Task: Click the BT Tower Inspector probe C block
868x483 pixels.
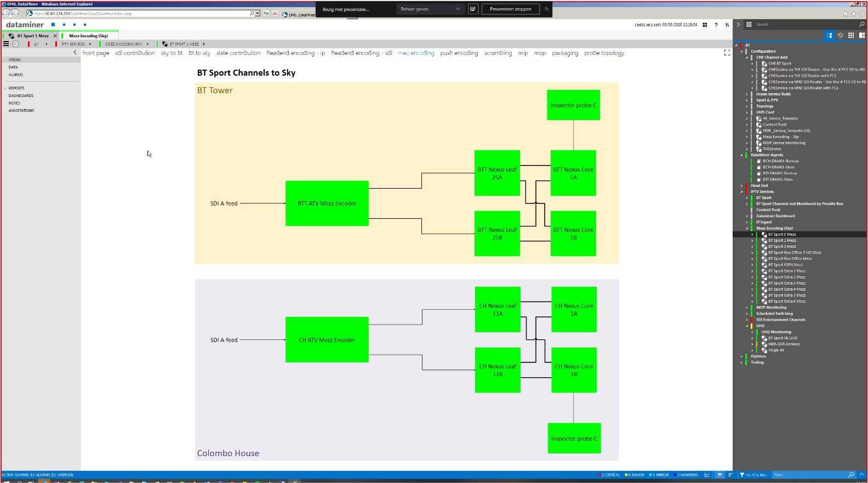Action: pyautogui.click(x=573, y=105)
